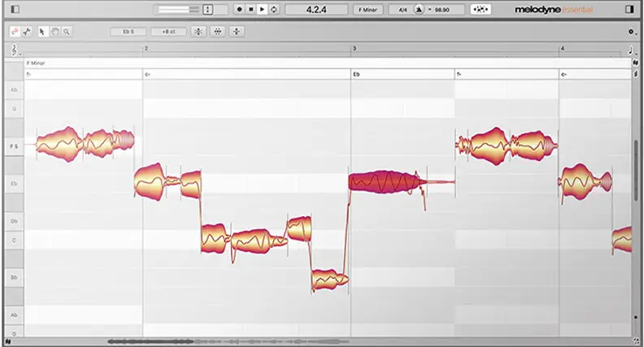Toggle the metronome icon
644x347 pixels.
419,10
